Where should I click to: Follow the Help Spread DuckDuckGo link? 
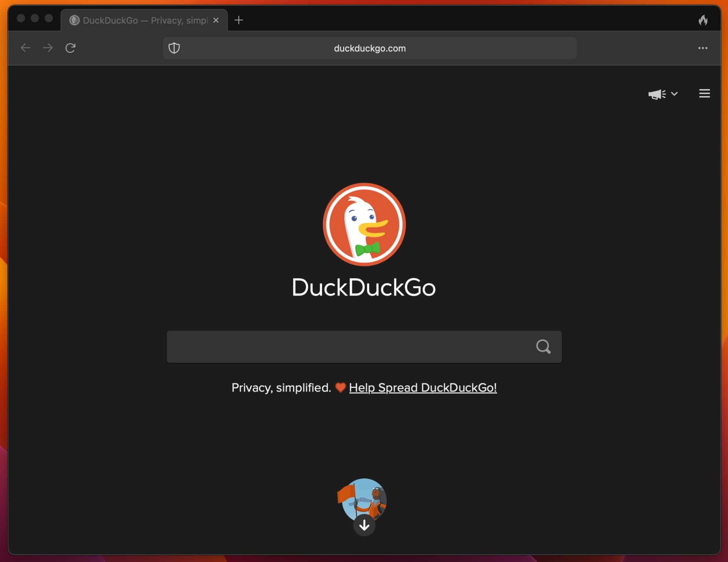tap(423, 387)
